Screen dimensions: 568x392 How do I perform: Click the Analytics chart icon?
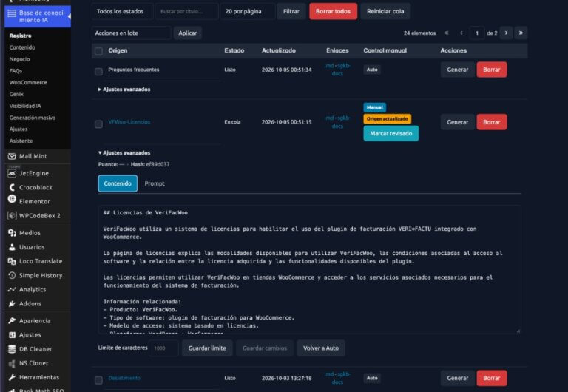12,289
